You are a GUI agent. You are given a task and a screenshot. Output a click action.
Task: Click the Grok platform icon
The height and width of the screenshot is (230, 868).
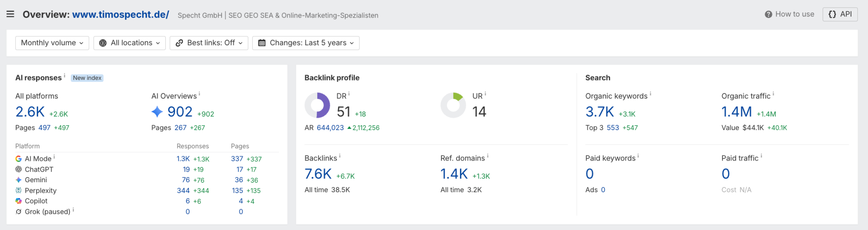point(18,212)
